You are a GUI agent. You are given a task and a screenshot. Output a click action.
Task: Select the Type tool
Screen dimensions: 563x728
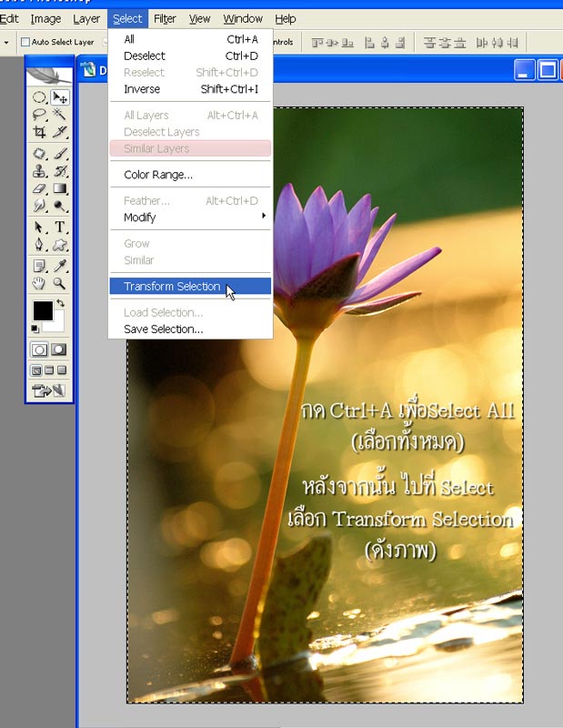coord(59,227)
